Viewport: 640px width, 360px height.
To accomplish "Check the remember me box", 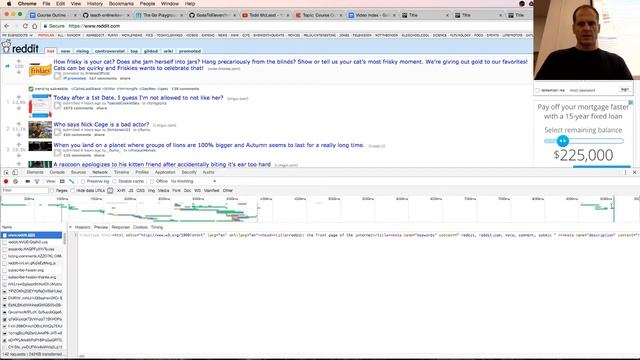I will [538, 90].
